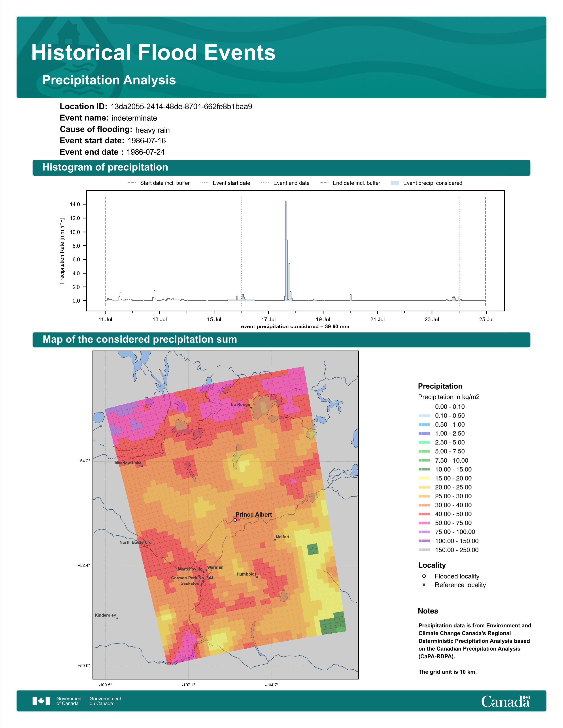Click the event start date 1986-07-16
Viewport: 563px width, 728px height.
coord(147,141)
